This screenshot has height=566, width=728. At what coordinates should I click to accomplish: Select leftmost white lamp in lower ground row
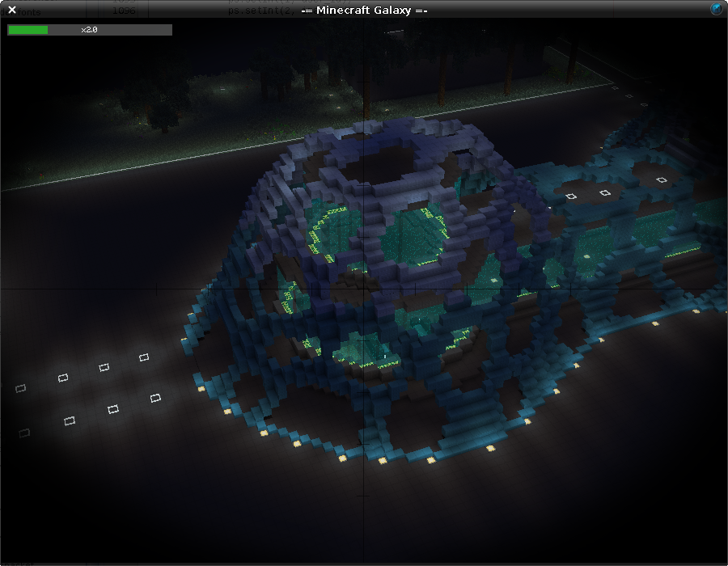(24, 433)
